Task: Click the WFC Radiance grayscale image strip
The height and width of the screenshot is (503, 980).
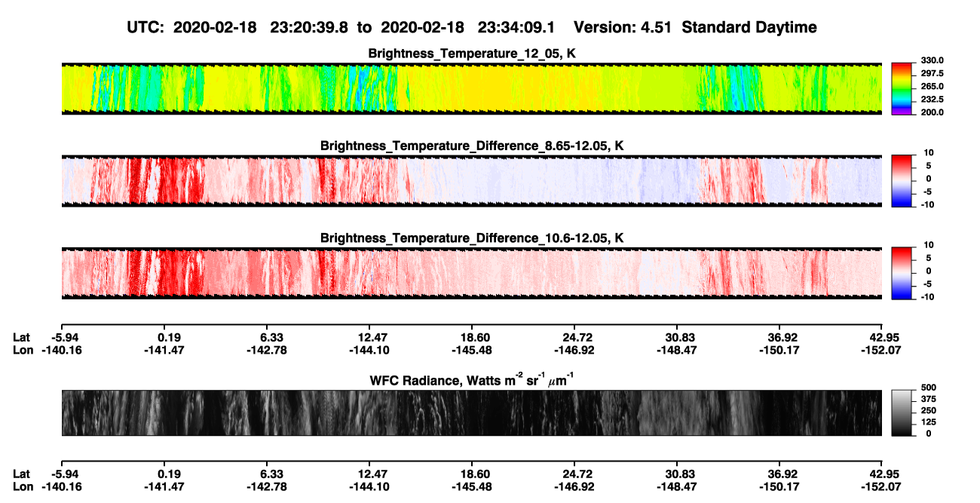Action: [471, 413]
